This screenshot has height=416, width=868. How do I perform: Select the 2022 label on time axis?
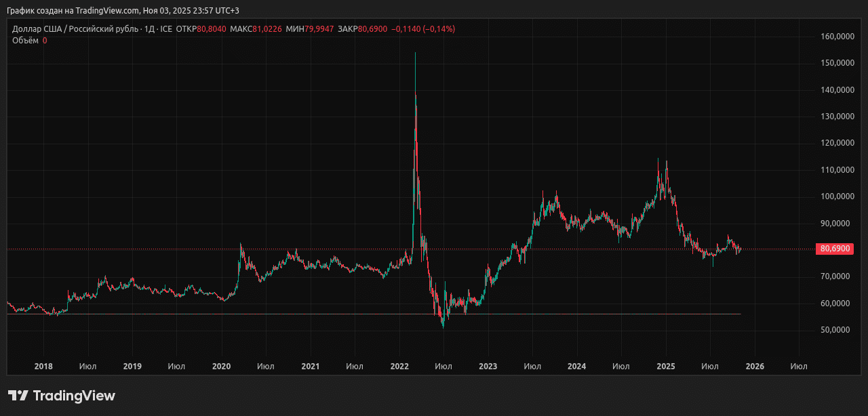point(399,367)
